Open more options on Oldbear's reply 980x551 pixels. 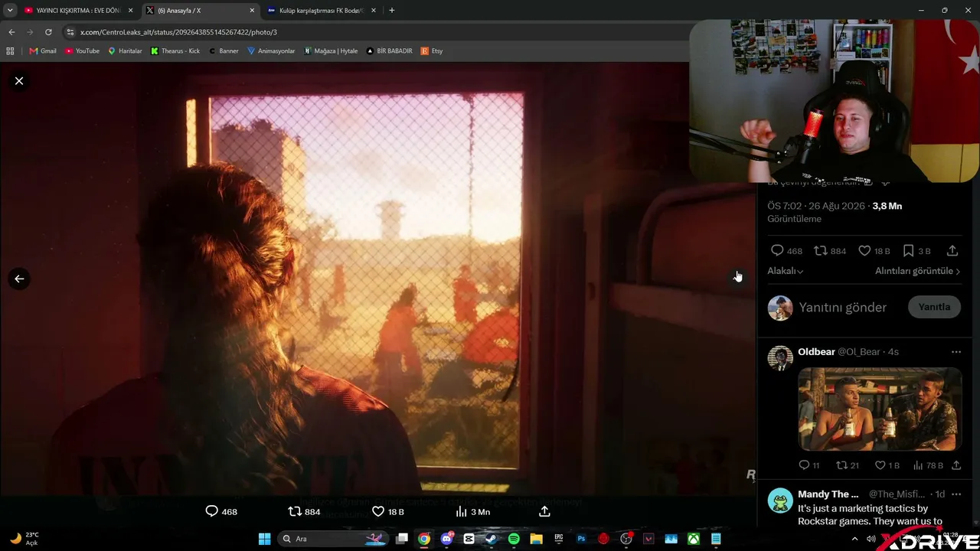(955, 352)
